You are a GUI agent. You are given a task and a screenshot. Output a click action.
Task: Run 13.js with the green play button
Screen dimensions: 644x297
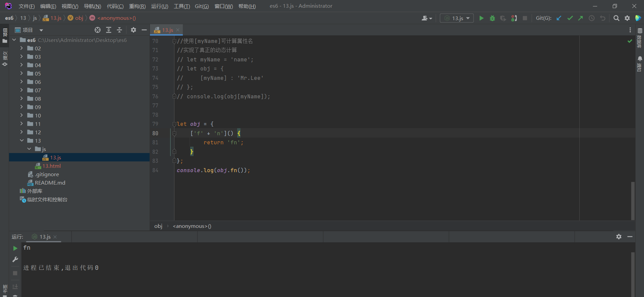point(481,18)
